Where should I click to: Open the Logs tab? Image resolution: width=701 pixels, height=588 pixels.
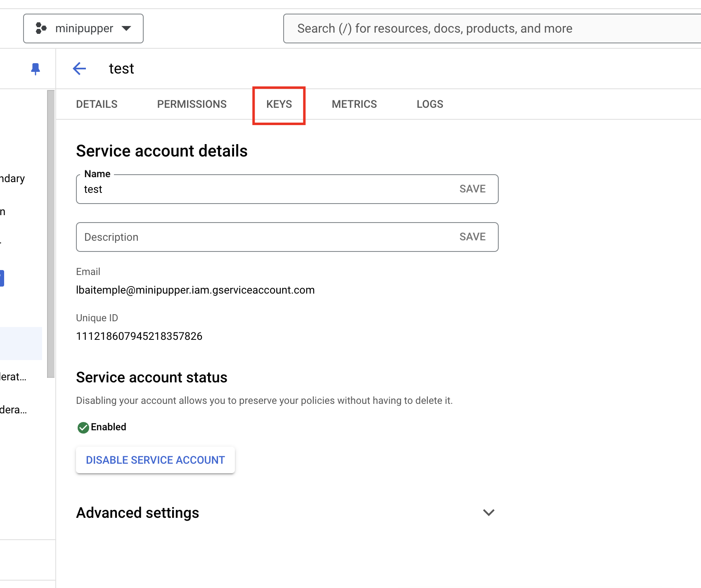click(x=430, y=104)
